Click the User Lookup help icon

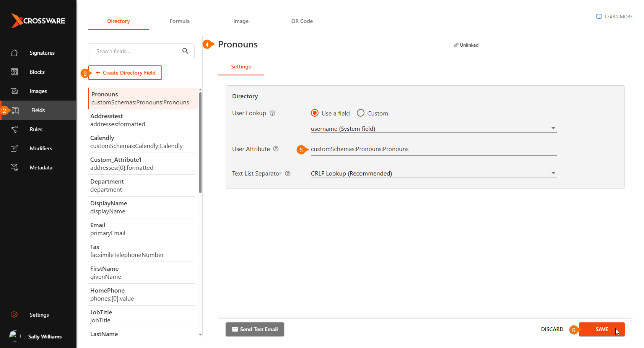point(272,113)
